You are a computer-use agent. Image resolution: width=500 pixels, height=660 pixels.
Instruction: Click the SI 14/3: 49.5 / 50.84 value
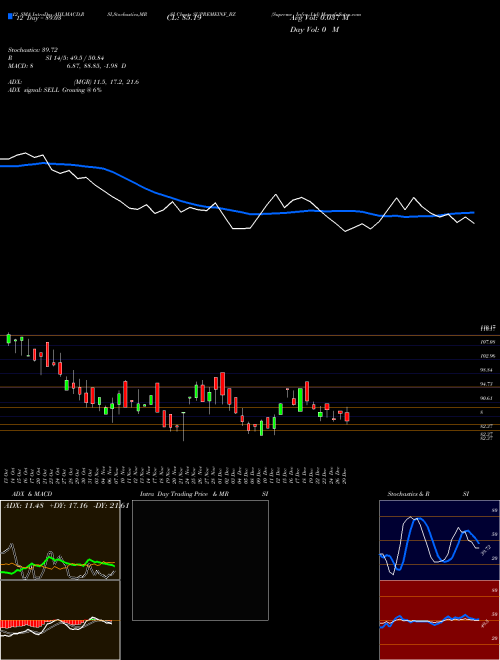coord(75,58)
